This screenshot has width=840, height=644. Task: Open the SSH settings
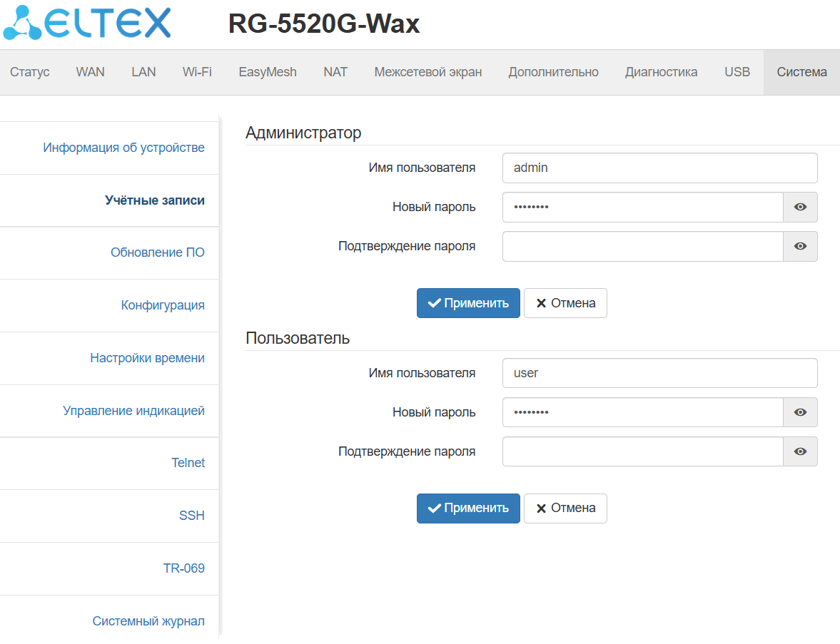click(192, 516)
